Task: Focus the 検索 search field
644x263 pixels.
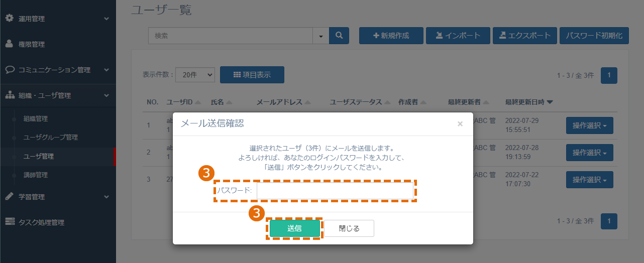Action: pyautogui.click(x=230, y=36)
